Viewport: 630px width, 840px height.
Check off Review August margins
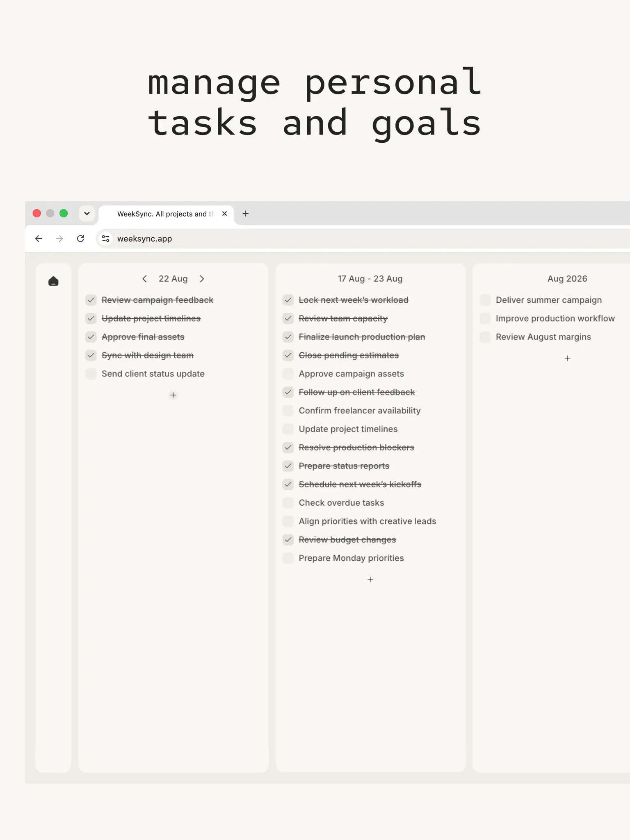pos(485,337)
